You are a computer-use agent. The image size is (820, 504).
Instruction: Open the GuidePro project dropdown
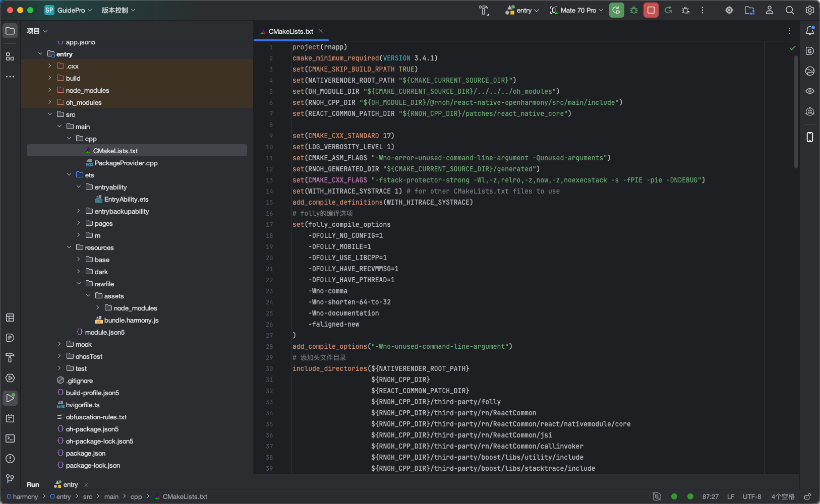pos(68,10)
